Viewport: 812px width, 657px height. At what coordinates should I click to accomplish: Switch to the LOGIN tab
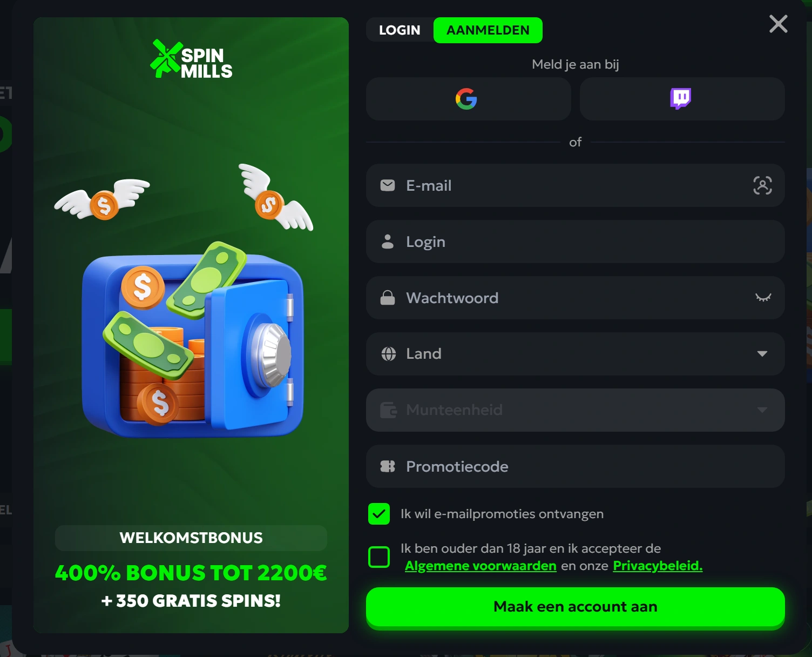(x=400, y=30)
